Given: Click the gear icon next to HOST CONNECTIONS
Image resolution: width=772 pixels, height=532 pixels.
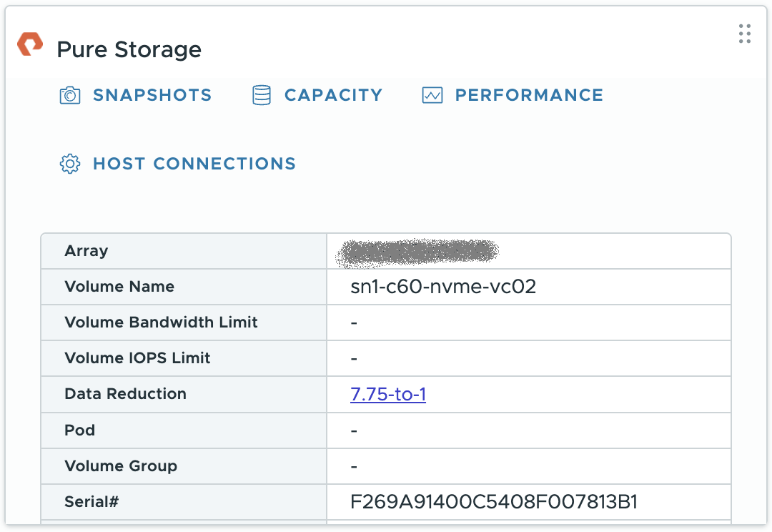Looking at the screenshot, I should click(69, 164).
